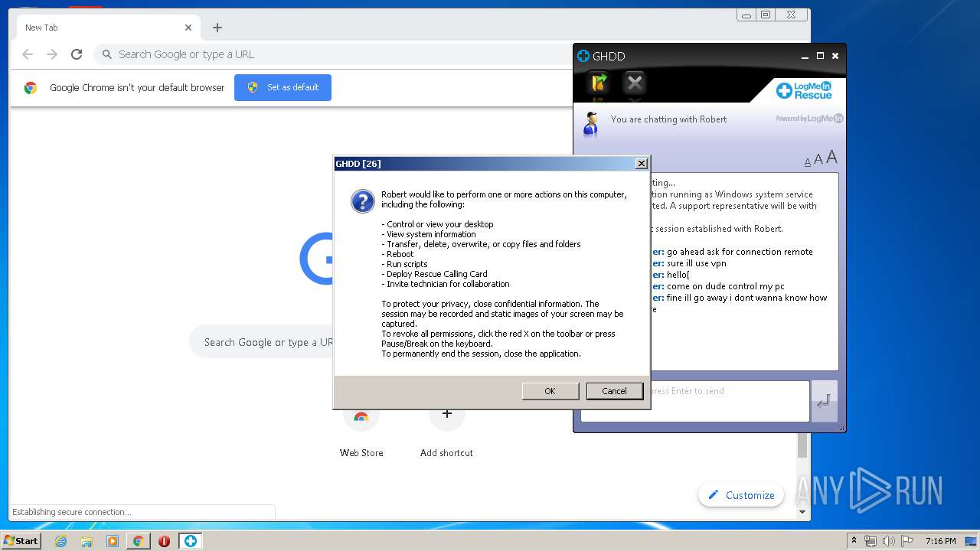Click the gray X revoke permissions toolbar icon
This screenshot has width=980, height=551.
[x=634, y=82]
